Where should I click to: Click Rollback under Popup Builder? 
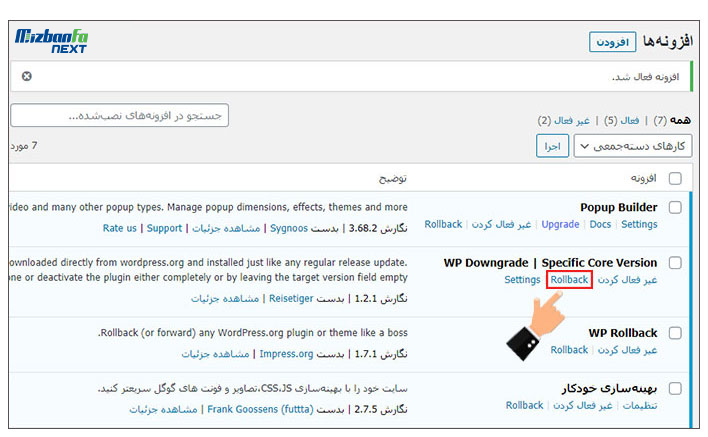pos(443,224)
